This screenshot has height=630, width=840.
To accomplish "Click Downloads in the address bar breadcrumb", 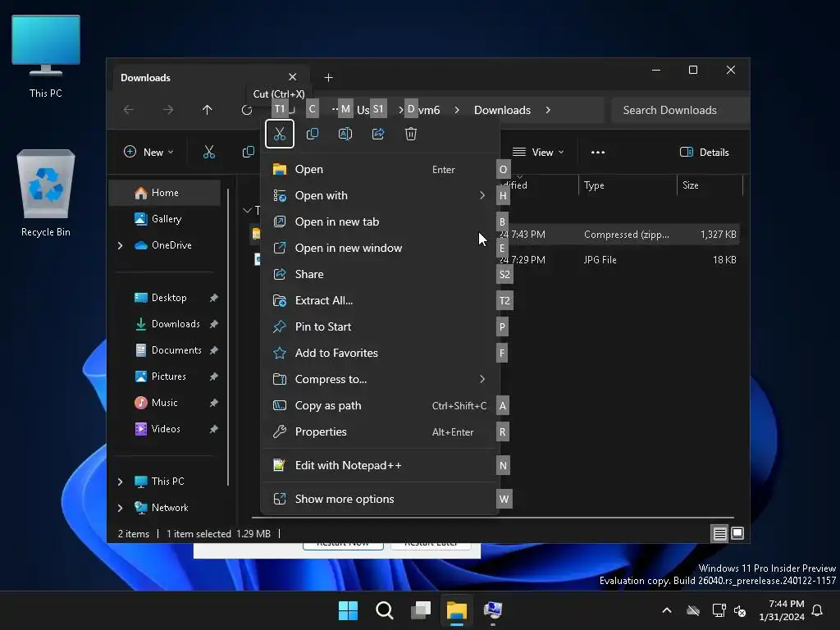I will pyautogui.click(x=502, y=110).
